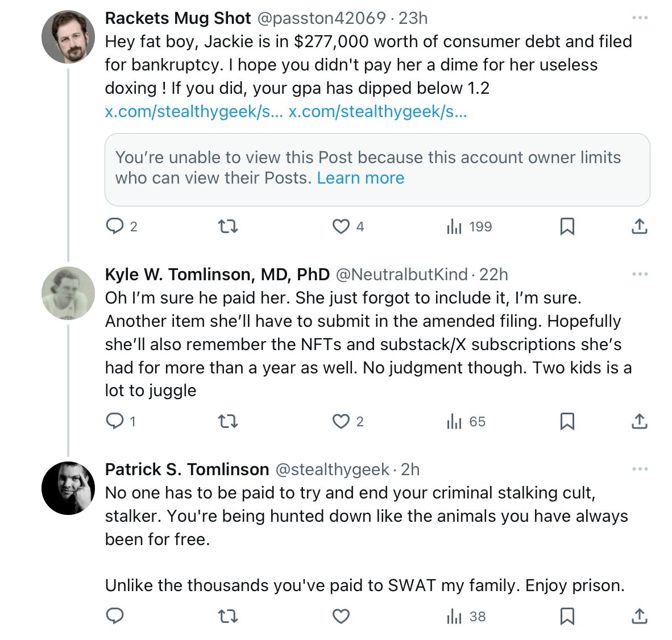Repost Kyle W. Tomlinson's reply
Viewport: 672px width, 640px height.
[x=228, y=422]
